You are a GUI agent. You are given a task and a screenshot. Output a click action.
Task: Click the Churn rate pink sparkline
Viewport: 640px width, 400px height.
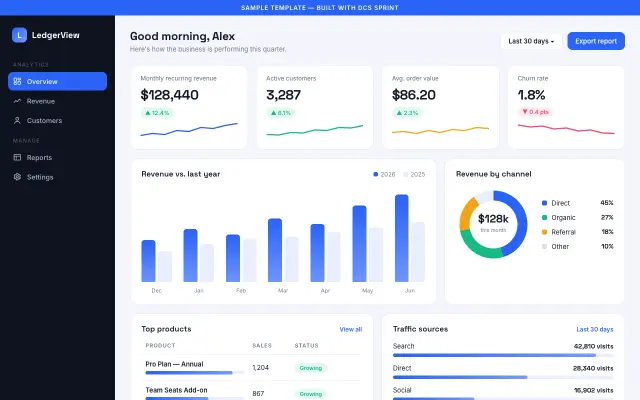[566, 129]
